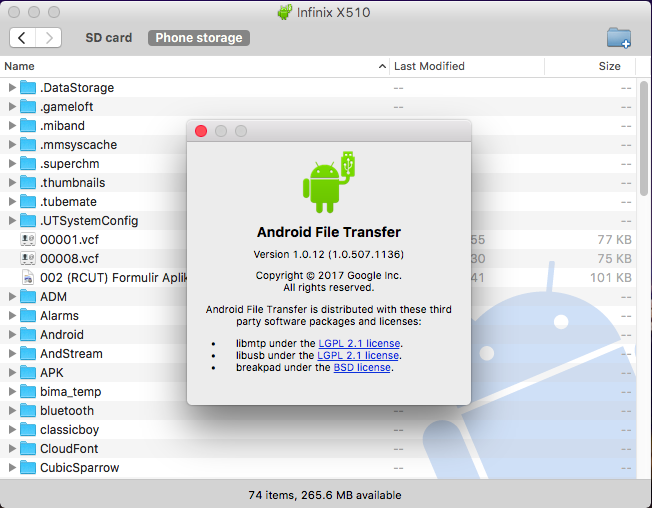Click the 00001.vcf contact card icon
This screenshot has width=652, height=508.
pos(28,239)
